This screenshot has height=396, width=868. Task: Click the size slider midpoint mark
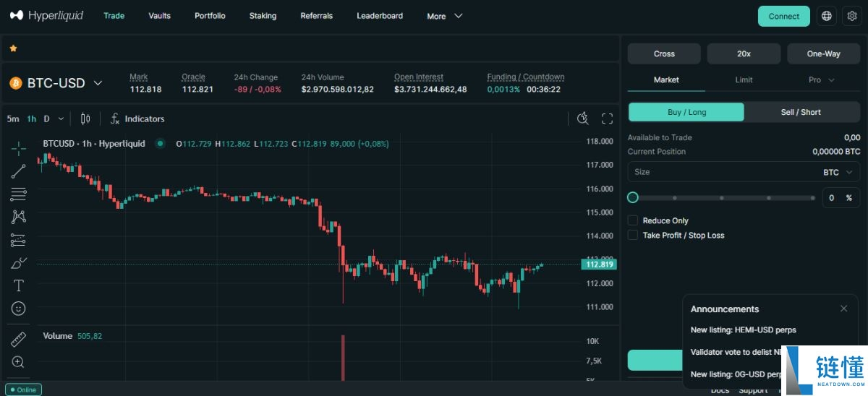[722, 197]
